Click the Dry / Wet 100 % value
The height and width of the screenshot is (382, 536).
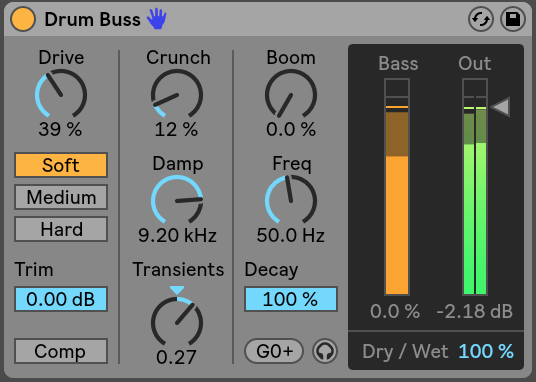point(486,351)
